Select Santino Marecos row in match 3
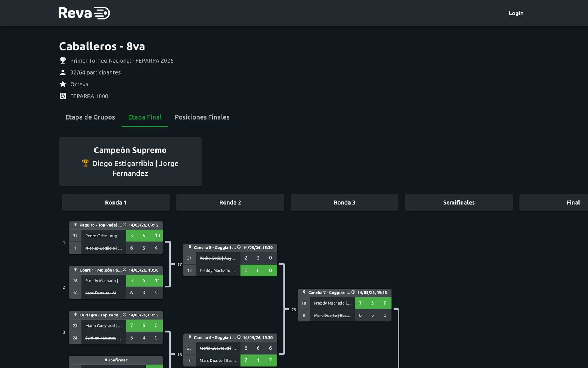 tap(116, 338)
